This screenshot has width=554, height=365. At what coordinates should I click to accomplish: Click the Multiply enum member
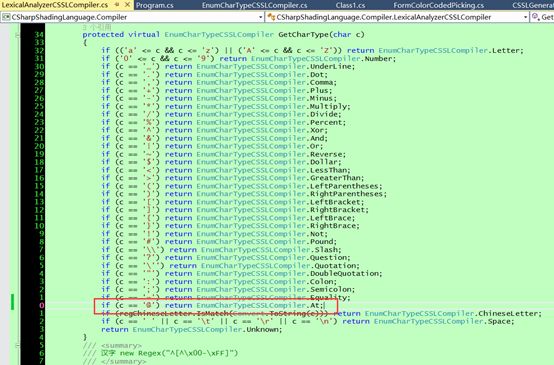tap(328, 106)
